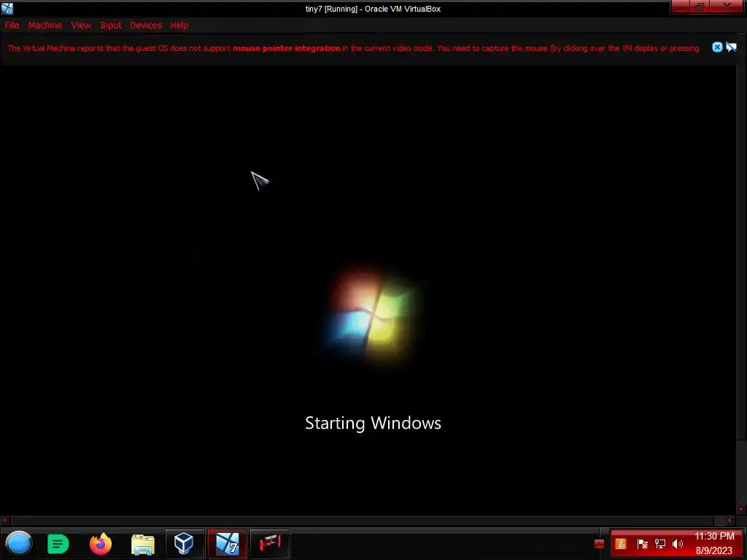Image resolution: width=747 pixels, height=560 pixels.
Task: Dismiss the mouse pointer integration notification
Action: click(717, 47)
